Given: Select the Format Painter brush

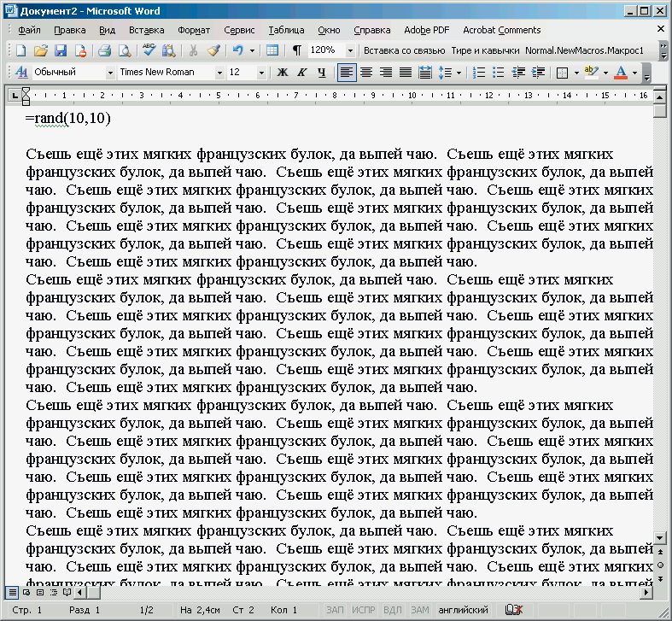Looking at the screenshot, I should pyautogui.click(x=213, y=50).
